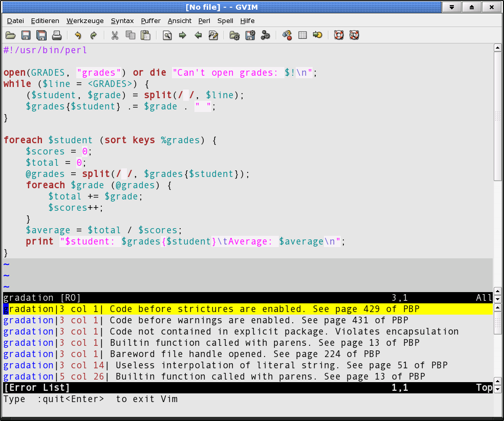Click the '[Error List]' status line
The width and height of the screenshot is (504, 421).
(248, 388)
